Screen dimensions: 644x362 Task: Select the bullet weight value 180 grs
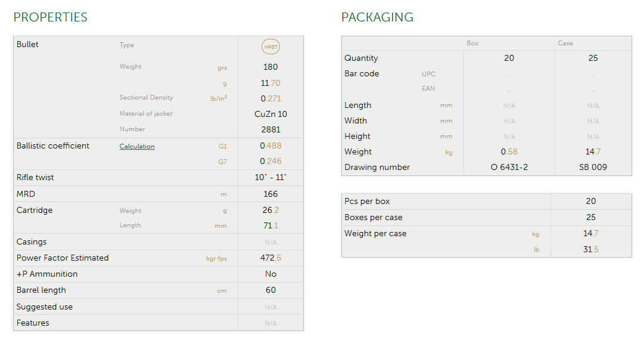(270, 67)
